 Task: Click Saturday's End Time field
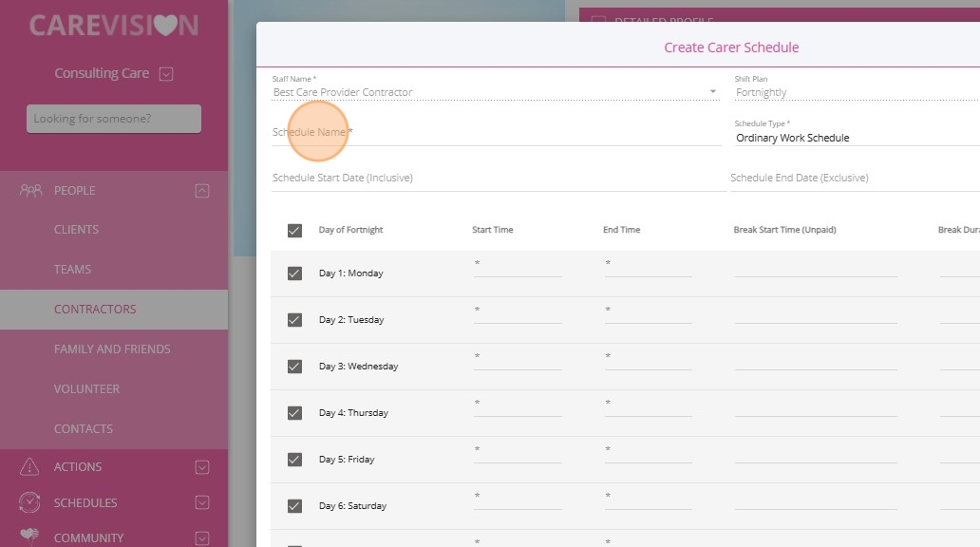[x=649, y=500]
